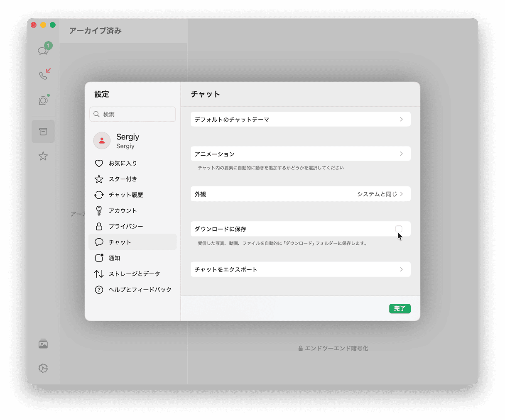Open the アニメーション settings row

click(x=300, y=154)
